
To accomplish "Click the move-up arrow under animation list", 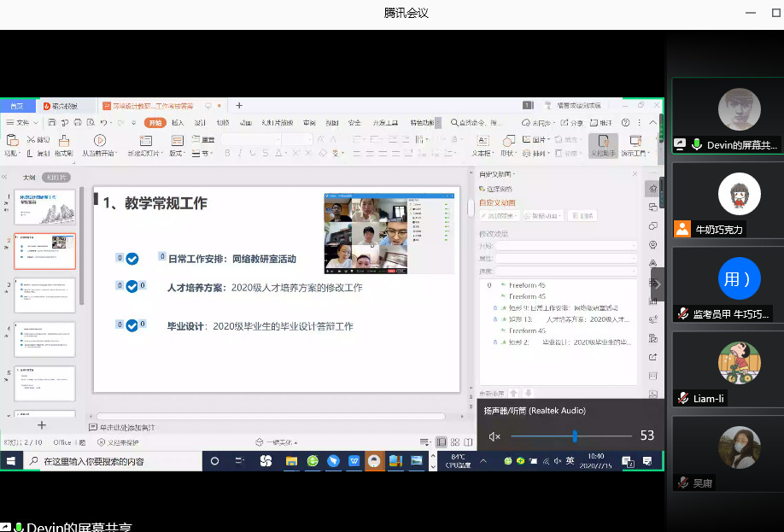I will click(x=513, y=393).
